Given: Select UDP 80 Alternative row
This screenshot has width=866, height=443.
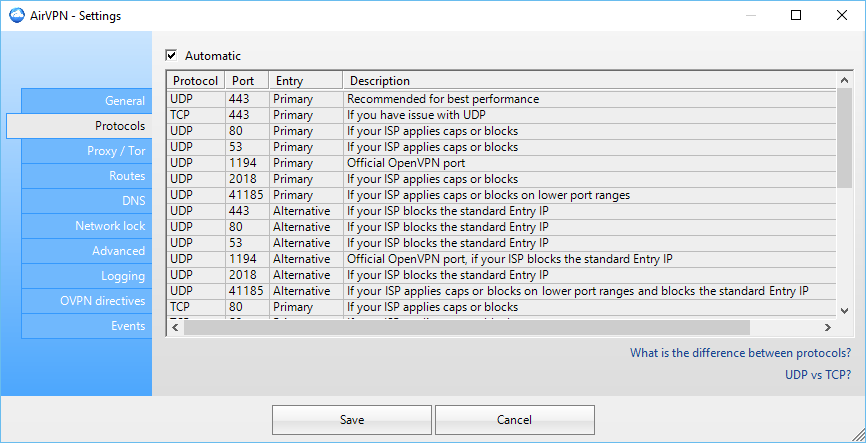Looking at the screenshot, I should (x=502, y=227).
